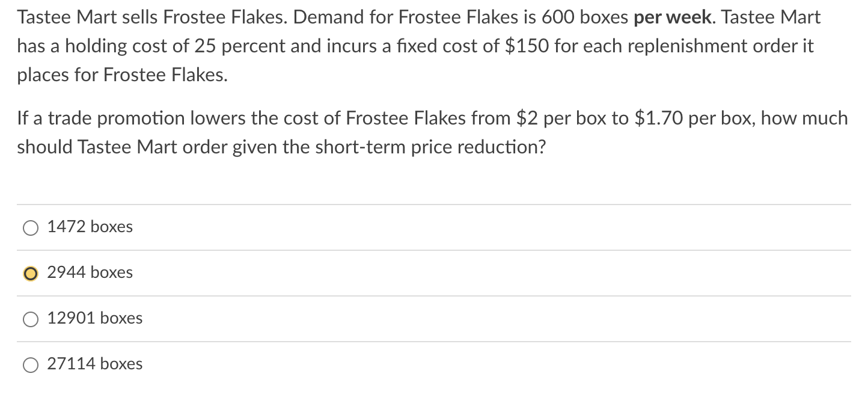
Task: Choose the 12901 boxes radio button
Action: [29, 319]
